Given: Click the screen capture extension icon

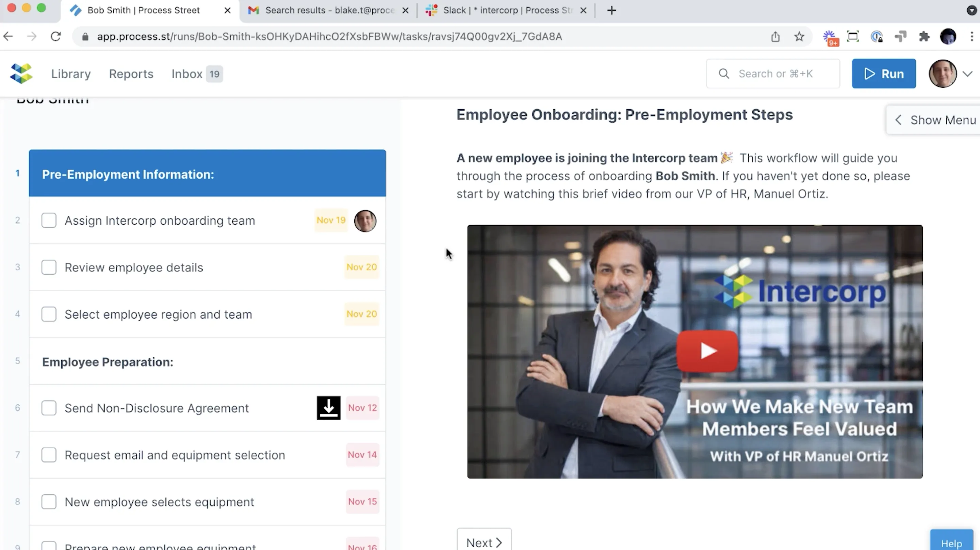Looking at the screenshot, I should click(853, 36).
